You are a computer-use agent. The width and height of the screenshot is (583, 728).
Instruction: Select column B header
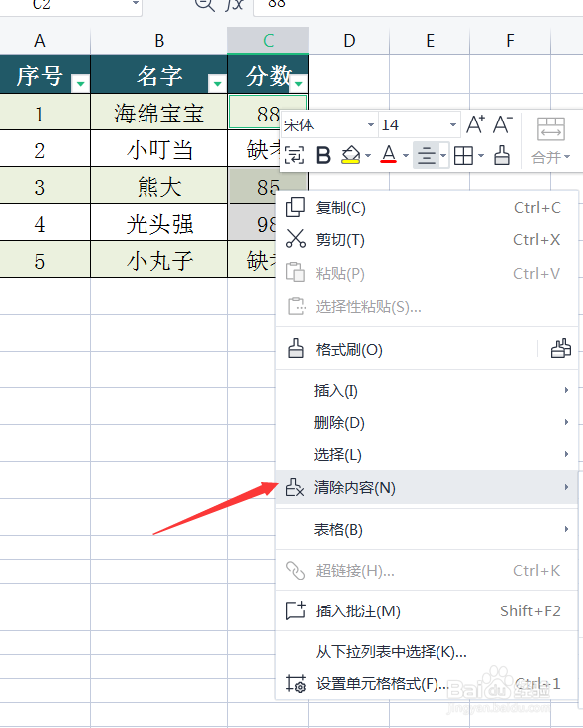coord(159,41)
